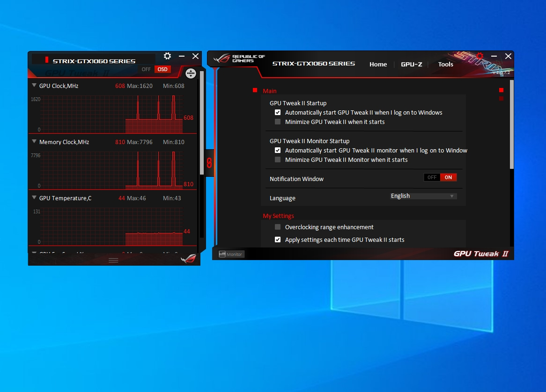The height and width of the screenshot is (392, 546).
Task: Click the Min:43 temperature value
Action: 172,198
